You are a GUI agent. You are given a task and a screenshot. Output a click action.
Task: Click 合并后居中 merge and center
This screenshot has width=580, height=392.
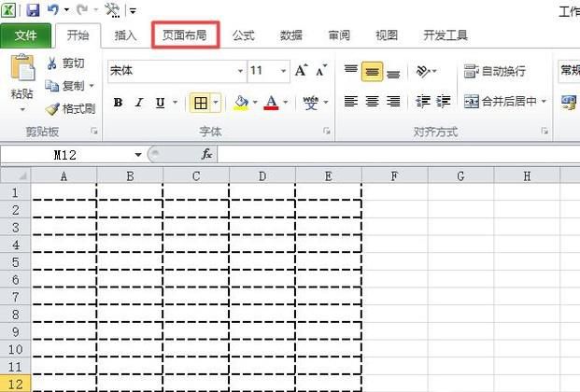500,101
